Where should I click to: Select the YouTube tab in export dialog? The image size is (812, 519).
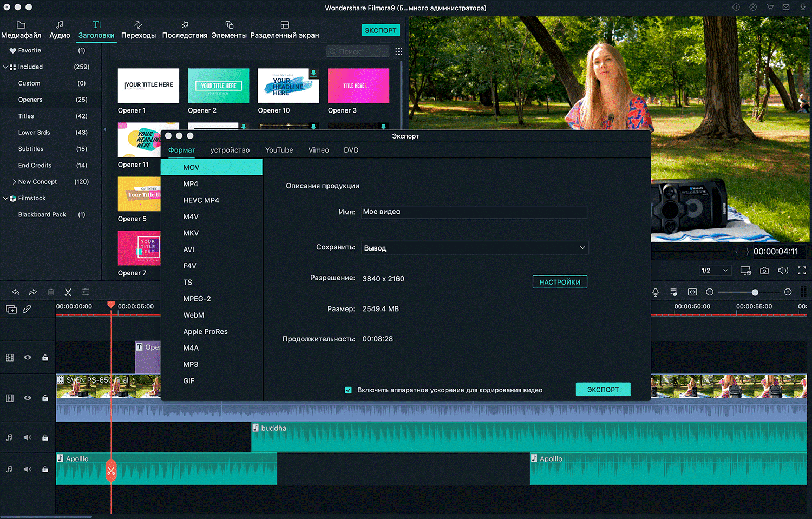click(x=279, y=150)
